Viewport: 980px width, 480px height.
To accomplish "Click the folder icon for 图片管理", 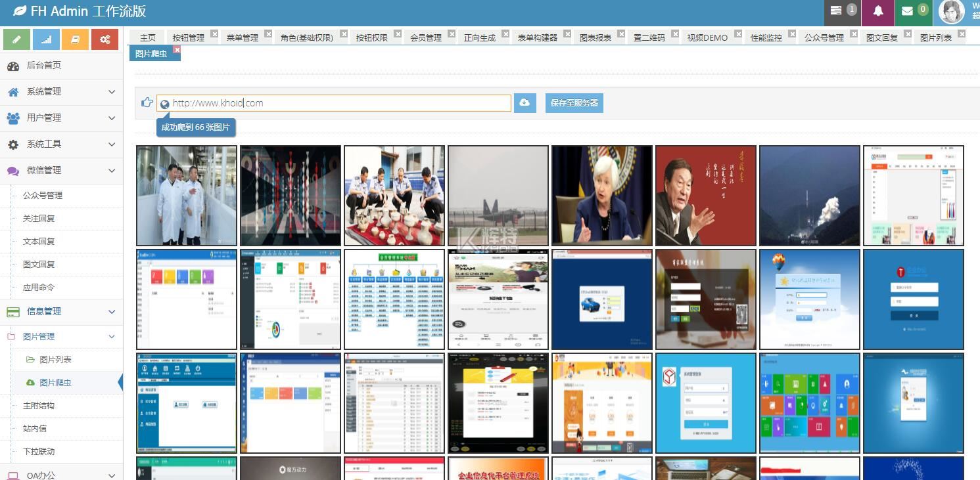I will [11, 337].
